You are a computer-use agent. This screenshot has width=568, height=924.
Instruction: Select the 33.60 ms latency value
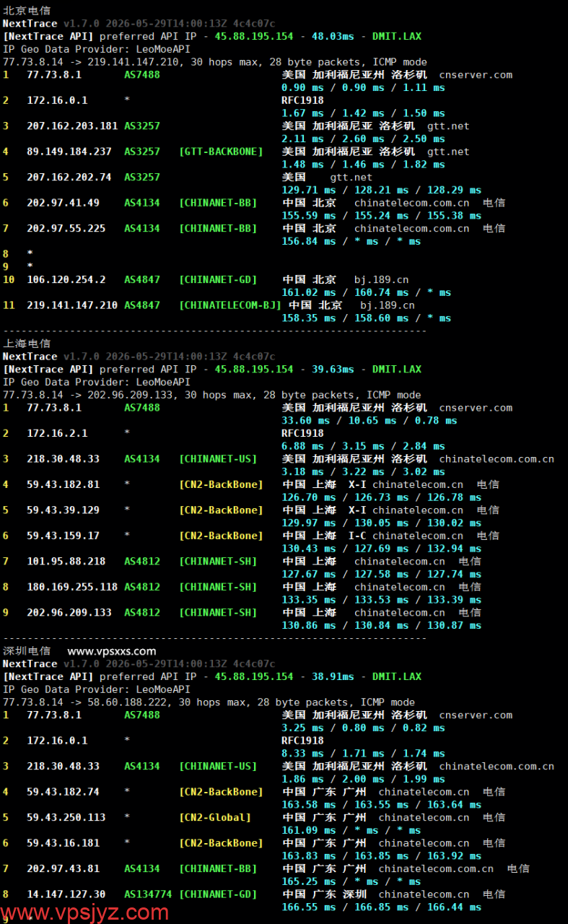click(306, 420)
